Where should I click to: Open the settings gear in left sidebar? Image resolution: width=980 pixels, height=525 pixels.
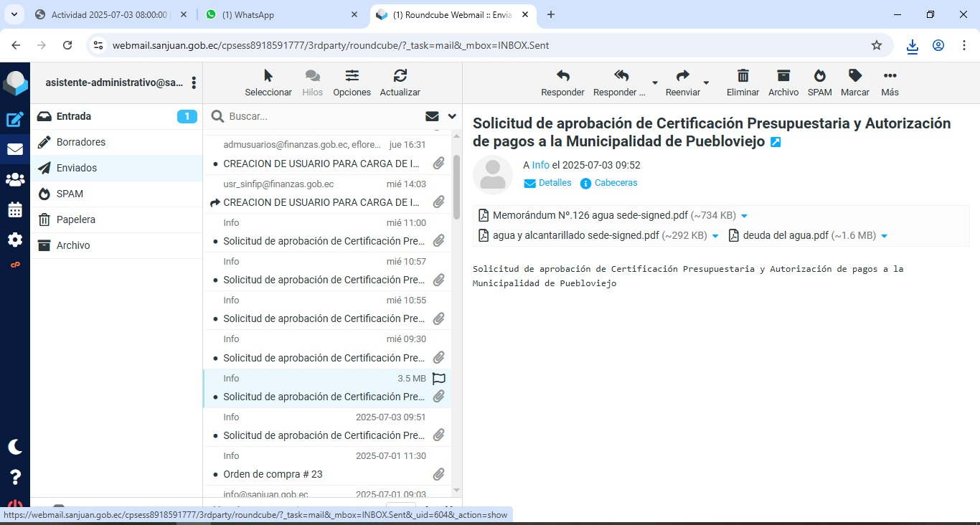pyautogui.click(x=15, y=240)
